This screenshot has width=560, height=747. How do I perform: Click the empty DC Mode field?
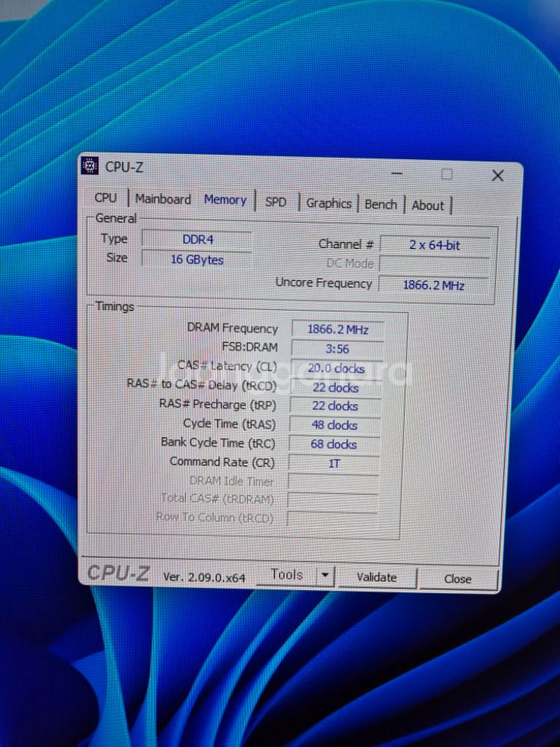tap(435, 264)
